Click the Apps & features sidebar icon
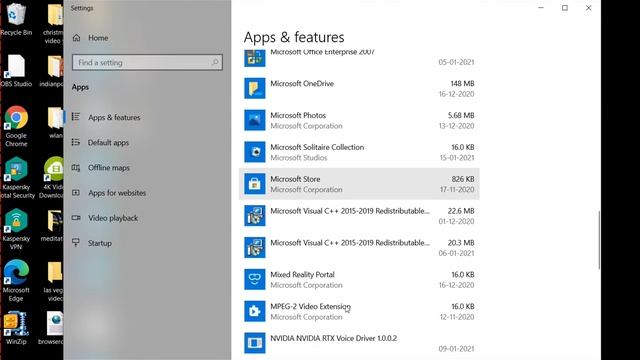 pos(76,117)
